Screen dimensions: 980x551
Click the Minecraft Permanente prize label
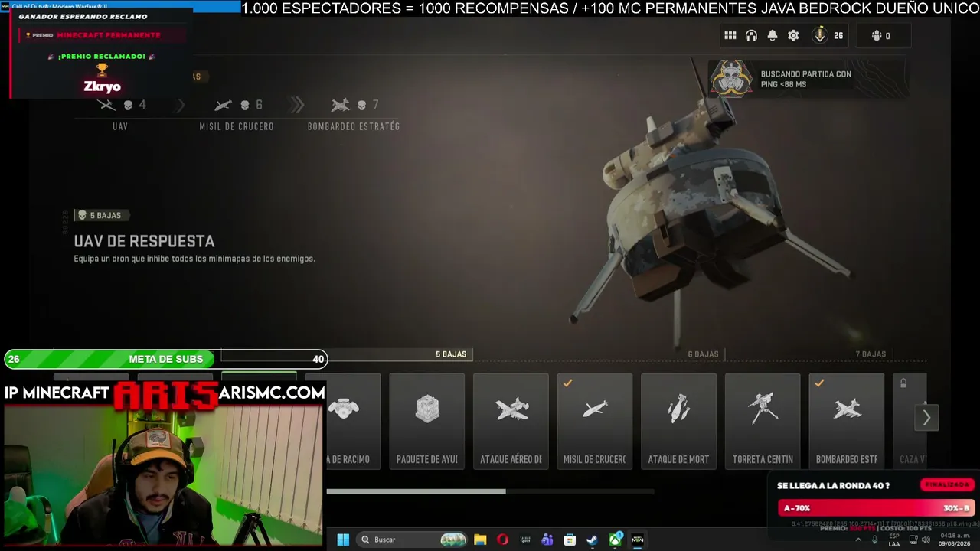tap(109, 35)
